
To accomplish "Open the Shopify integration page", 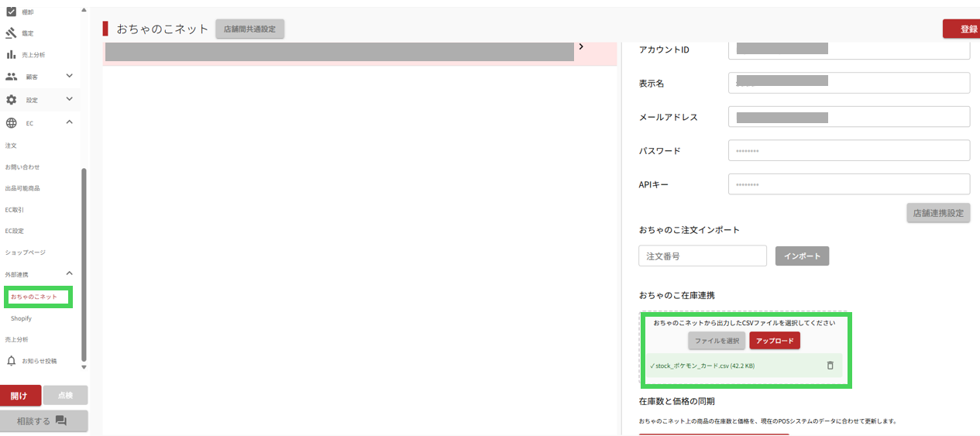I will click(21, 318).
